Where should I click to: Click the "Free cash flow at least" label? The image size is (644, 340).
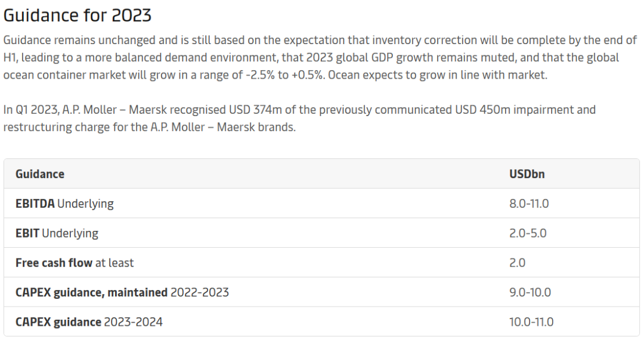[x=75, y=263]
